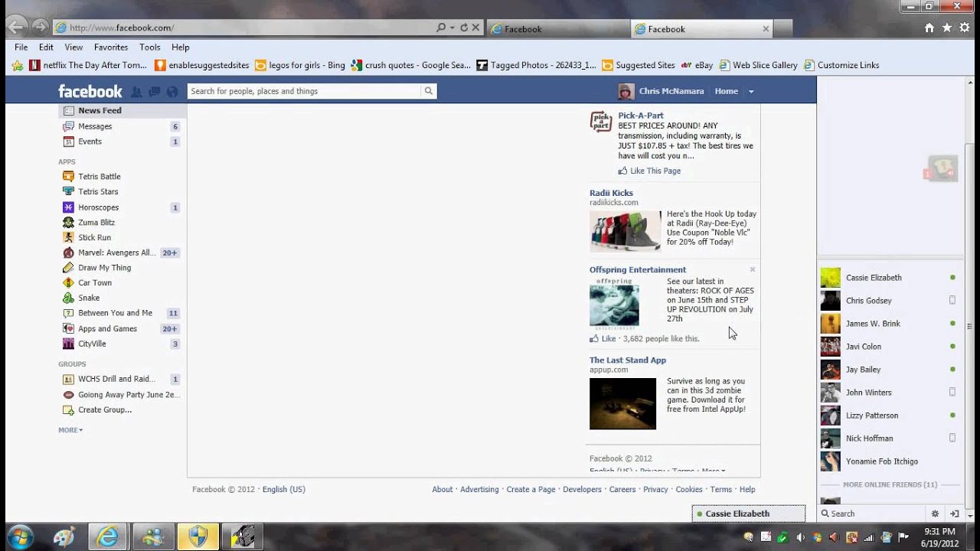Open chat with Lizzy Patterson
Image resolution: width=980 pixels, height=551 pixels.
[888, 416]
